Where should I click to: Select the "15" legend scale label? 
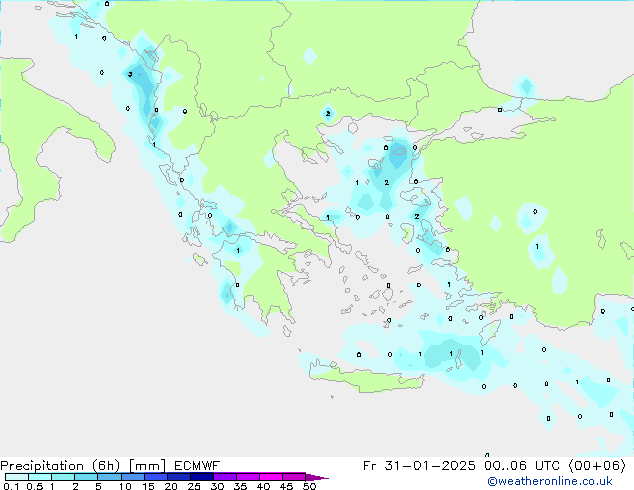coord(148,486)
